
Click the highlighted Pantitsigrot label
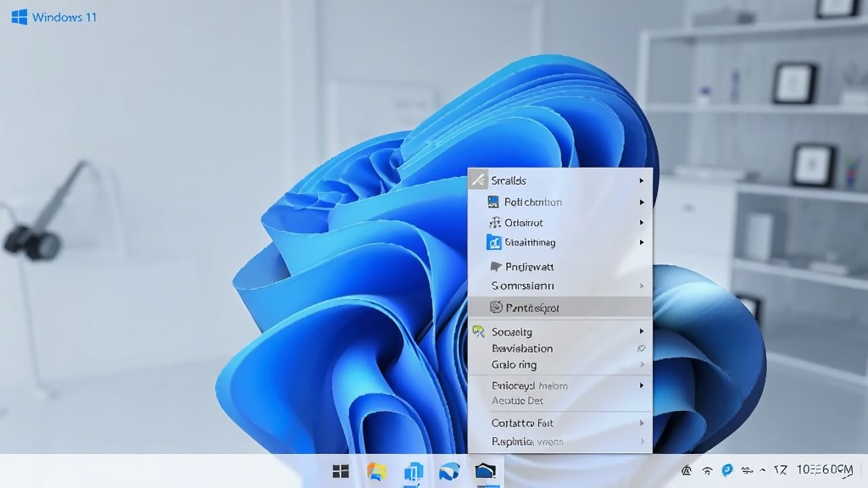(532, 308)
